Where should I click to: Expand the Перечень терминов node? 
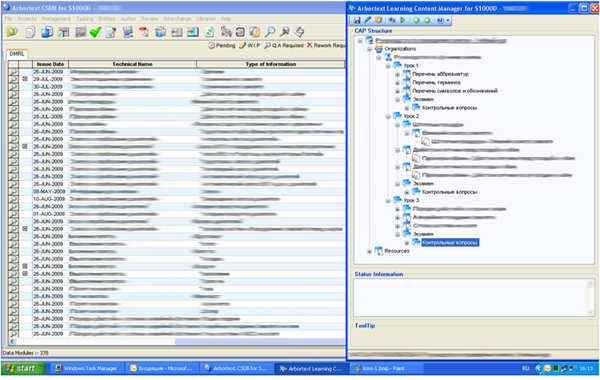click(x=398, y=83)
